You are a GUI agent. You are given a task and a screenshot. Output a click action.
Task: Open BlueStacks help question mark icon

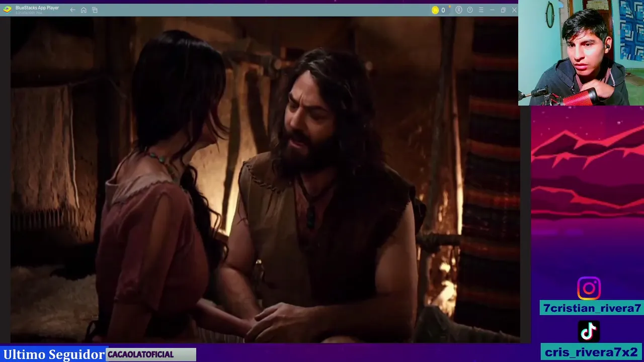(470, 10)
